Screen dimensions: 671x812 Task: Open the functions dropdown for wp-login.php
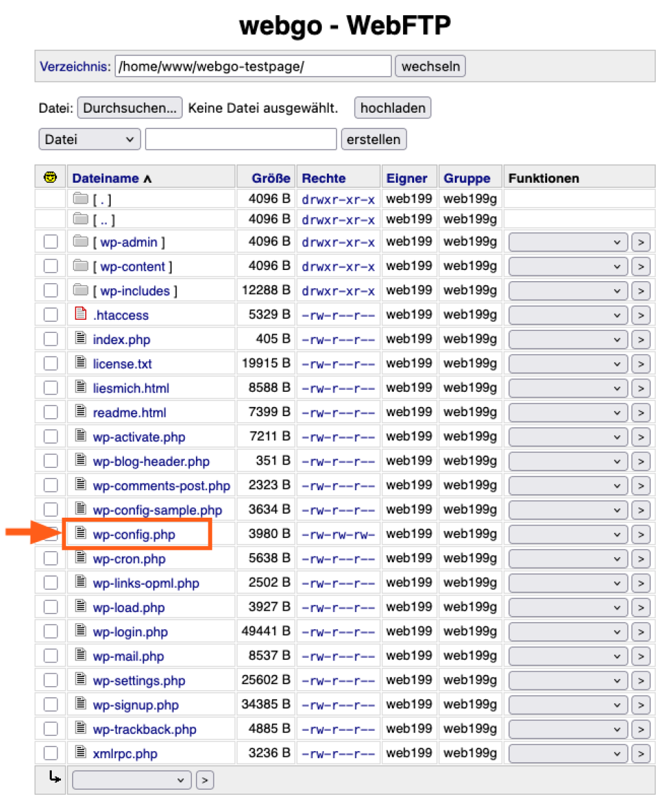click(x=567, y=632)
